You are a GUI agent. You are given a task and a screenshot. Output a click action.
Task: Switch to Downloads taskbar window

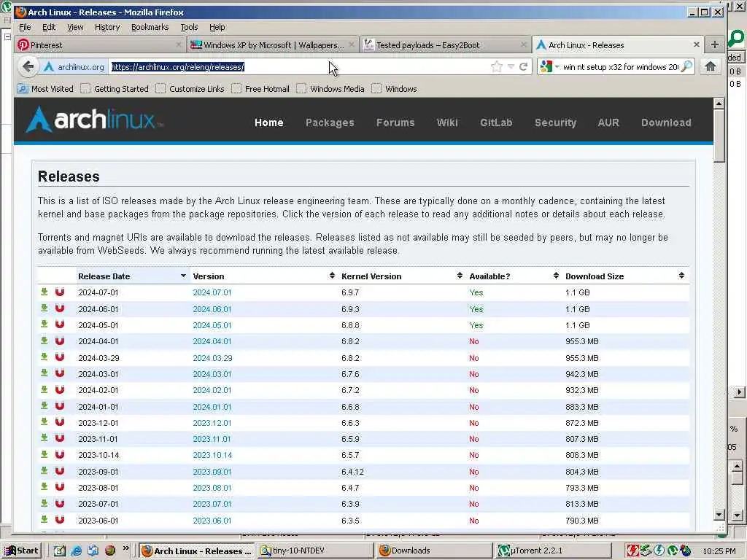click(x=435, y=551)
